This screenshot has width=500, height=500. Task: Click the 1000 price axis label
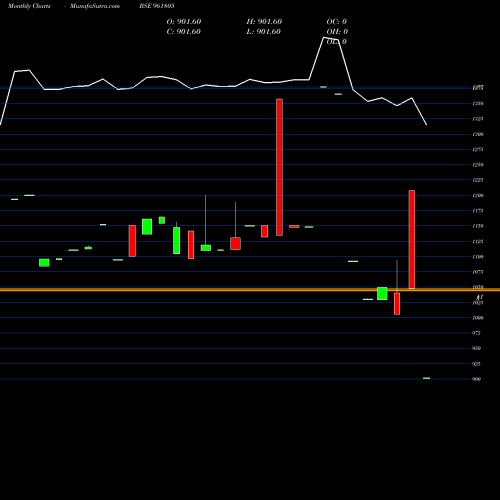[478, 318]
